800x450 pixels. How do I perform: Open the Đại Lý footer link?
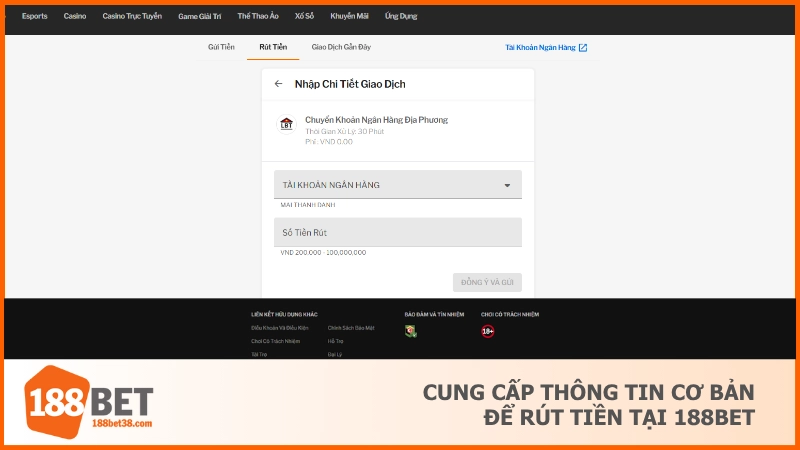pyautogui.click(x=335, y=354)
